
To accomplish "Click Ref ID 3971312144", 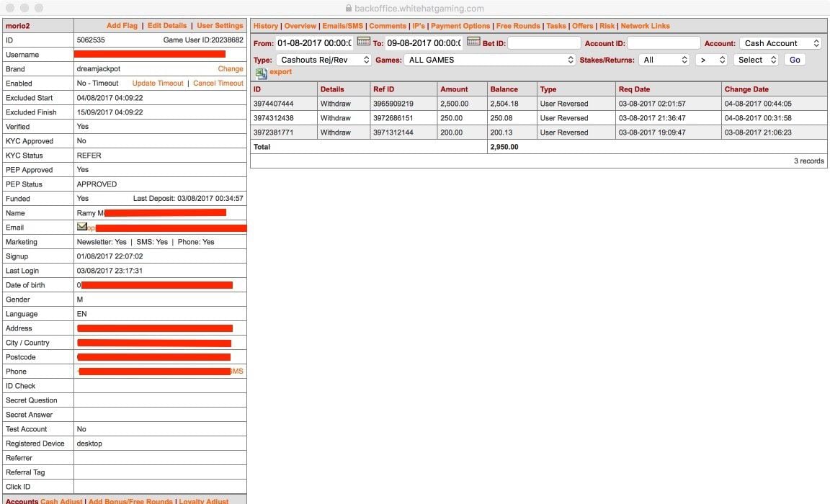I will [393, 132].
